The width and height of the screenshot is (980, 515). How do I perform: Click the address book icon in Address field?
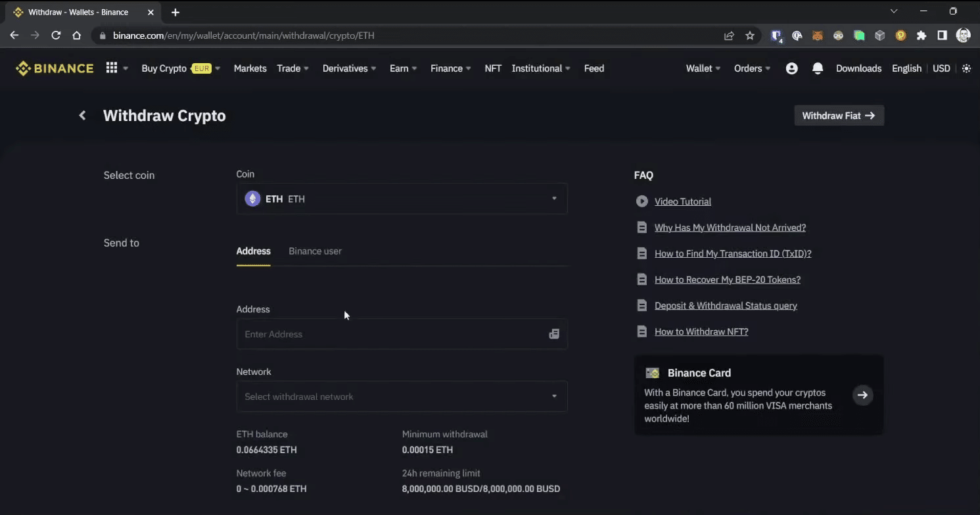(554, 334)
